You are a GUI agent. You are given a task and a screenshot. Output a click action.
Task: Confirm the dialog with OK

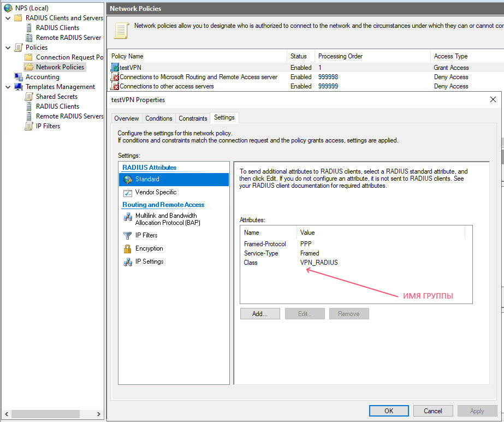pos(389,411)
